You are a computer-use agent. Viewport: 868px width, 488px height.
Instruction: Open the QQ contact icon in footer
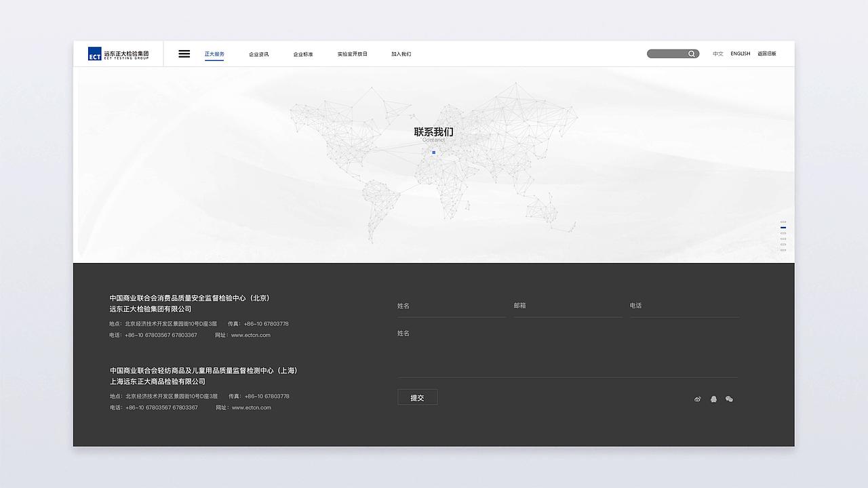tap(713, 399)
